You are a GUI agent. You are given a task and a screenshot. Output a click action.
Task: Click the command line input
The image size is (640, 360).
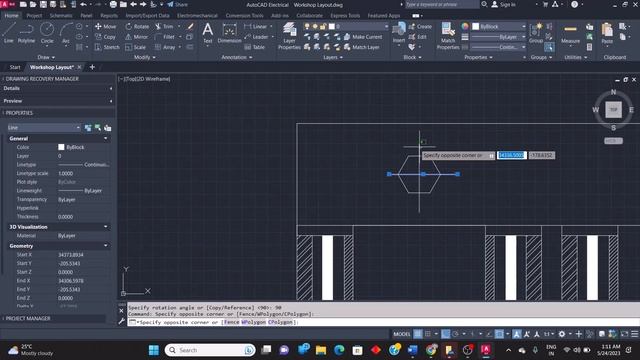tap(383, 322)
